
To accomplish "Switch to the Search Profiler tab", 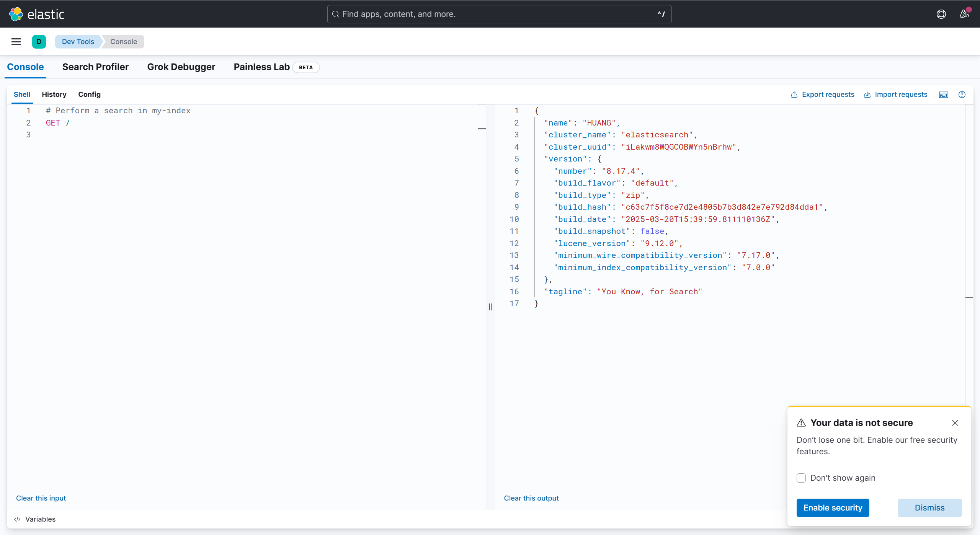I will coord(95,67).
